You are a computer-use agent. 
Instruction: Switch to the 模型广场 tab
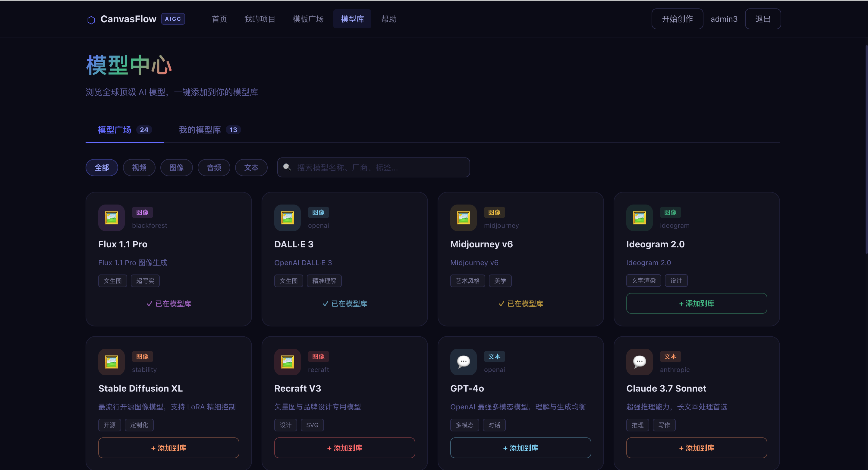pyautogui.click(x=125, y=130)
